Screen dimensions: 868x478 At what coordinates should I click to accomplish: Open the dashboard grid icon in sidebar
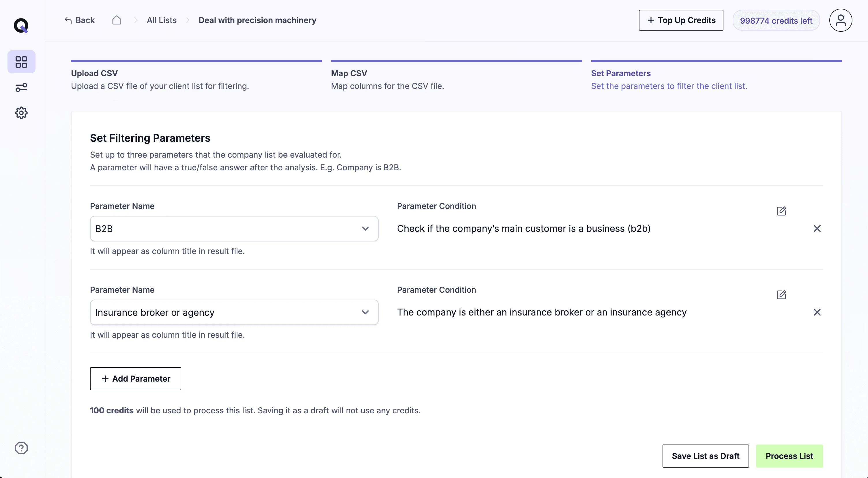(x=21, y=62)
